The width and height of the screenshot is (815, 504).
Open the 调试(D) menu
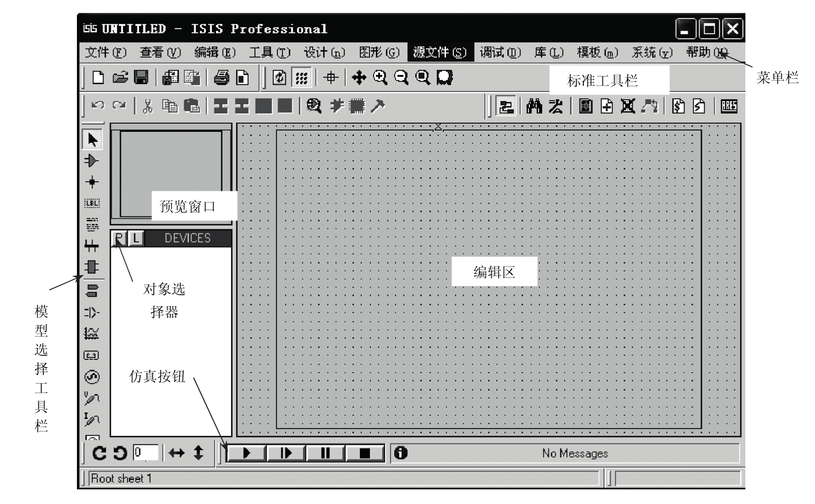(x=500, y=53)
